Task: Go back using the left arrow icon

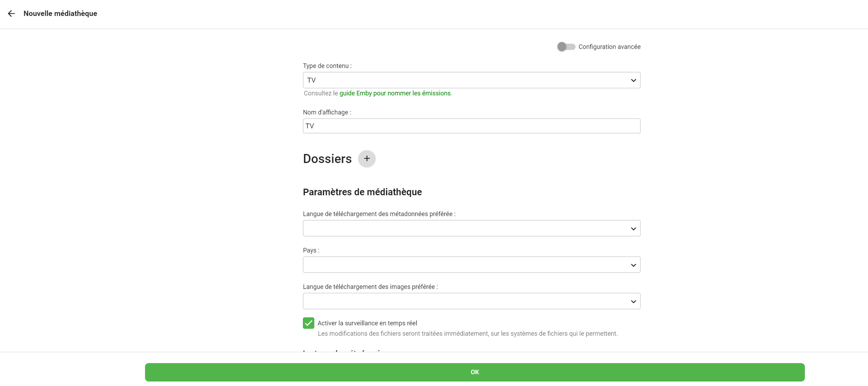Action: point(11,14)
